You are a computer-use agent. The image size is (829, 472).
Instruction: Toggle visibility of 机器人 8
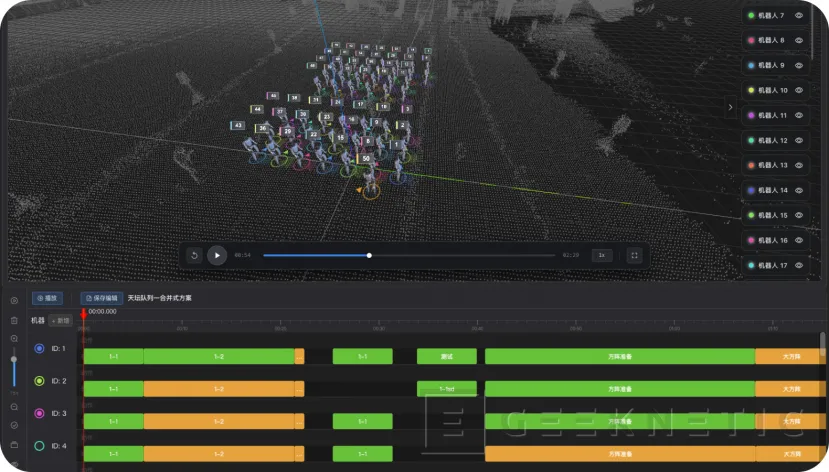point(799,40)
